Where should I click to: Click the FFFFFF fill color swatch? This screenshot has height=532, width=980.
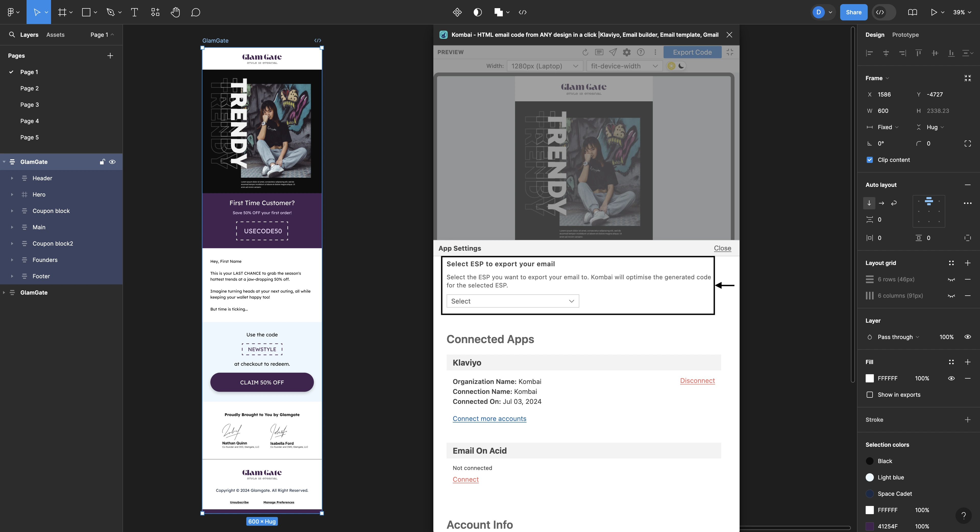(x=870, y=378)
